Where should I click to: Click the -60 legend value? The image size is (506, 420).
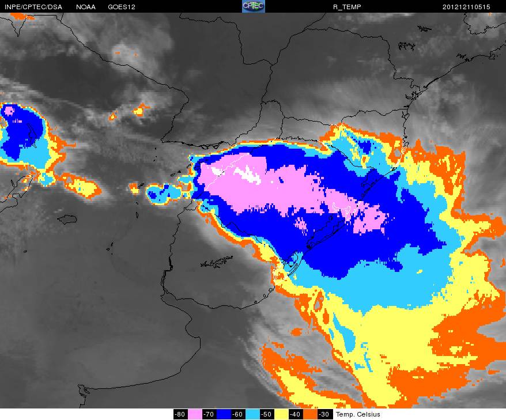pos(237,414)
